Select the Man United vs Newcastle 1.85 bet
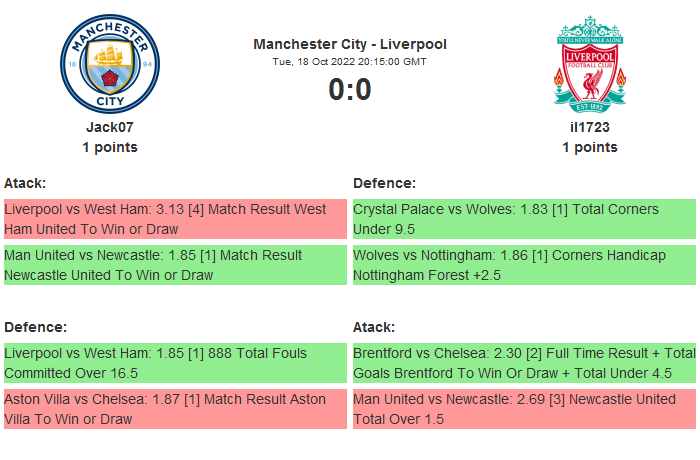Viewport: 700px width, 460px height. pos(175,265)
